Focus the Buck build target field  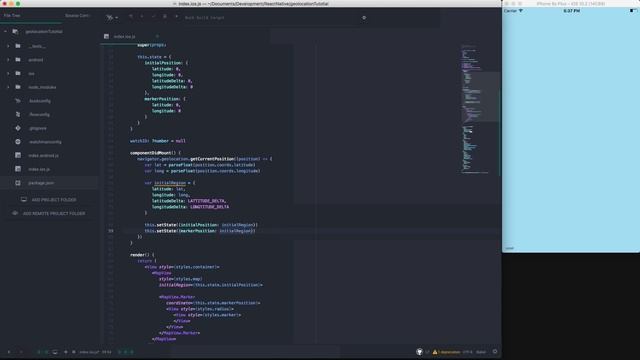click(x=269, y=18)
